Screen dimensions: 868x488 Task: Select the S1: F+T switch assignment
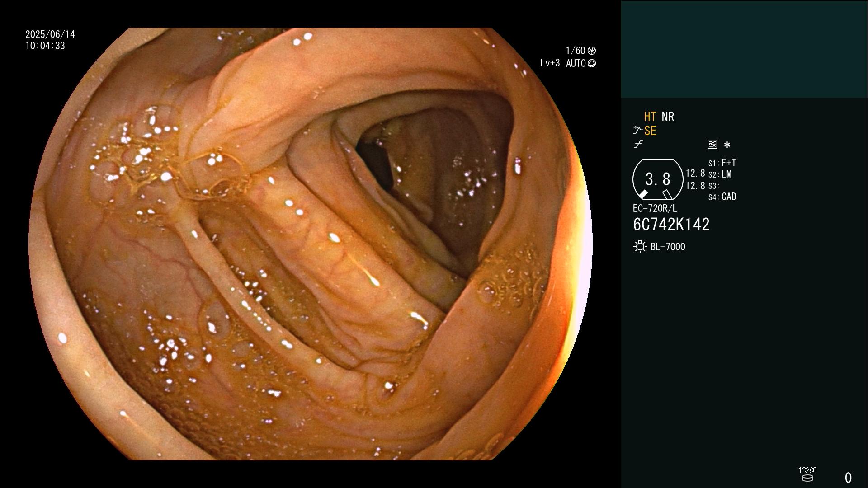coord(722,163)
